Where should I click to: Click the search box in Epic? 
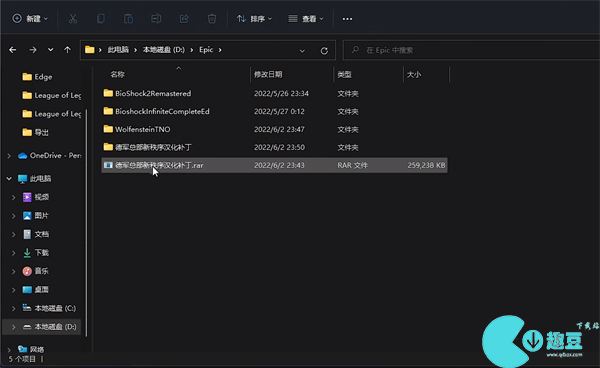click(471, 50)
